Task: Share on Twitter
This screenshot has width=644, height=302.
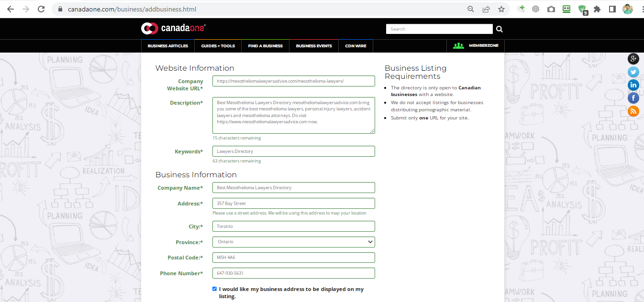Action: pyautogui.click(x=633, y=72)
